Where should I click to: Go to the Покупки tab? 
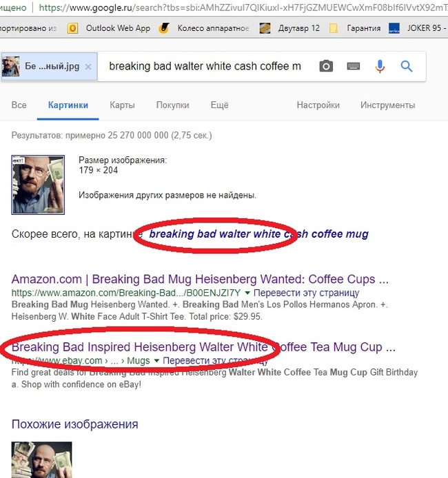click(x=172, y=105)
